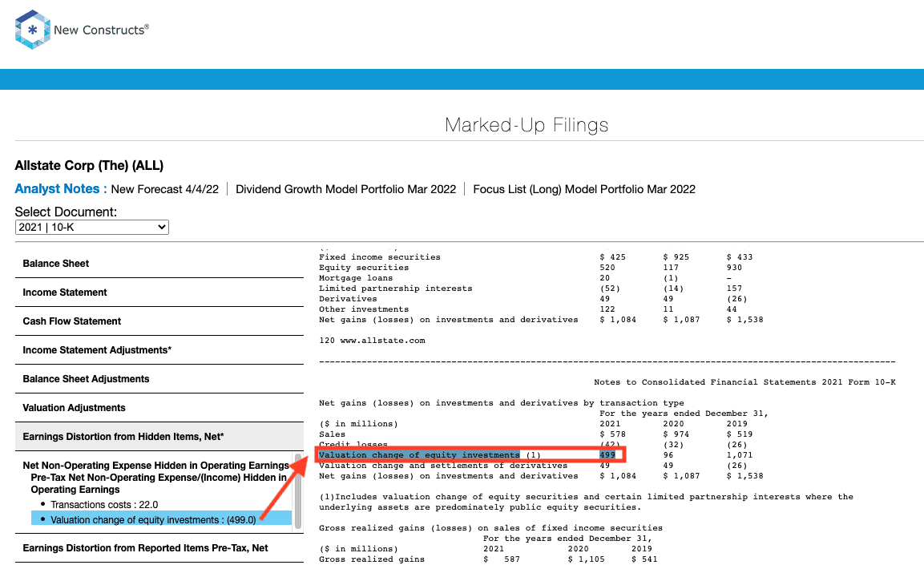Click the Equity securities row label
The width and height of the screenshot is (924, 565).
coord(364,268)
